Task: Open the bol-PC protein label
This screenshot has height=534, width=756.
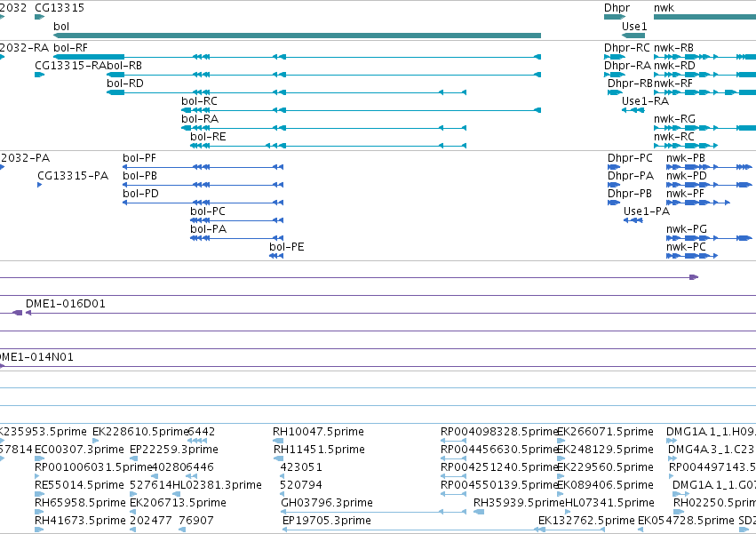Action: pos(207,211)
